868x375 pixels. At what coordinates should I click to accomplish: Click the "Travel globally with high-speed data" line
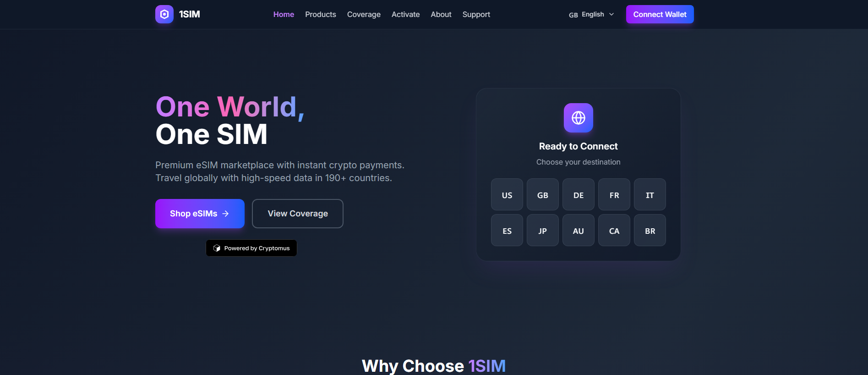coord(273,178)
